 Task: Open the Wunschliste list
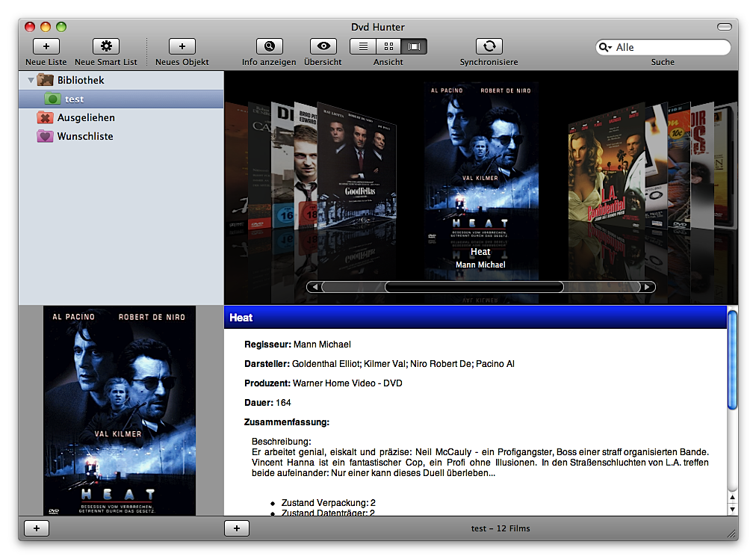coord(121,137)
